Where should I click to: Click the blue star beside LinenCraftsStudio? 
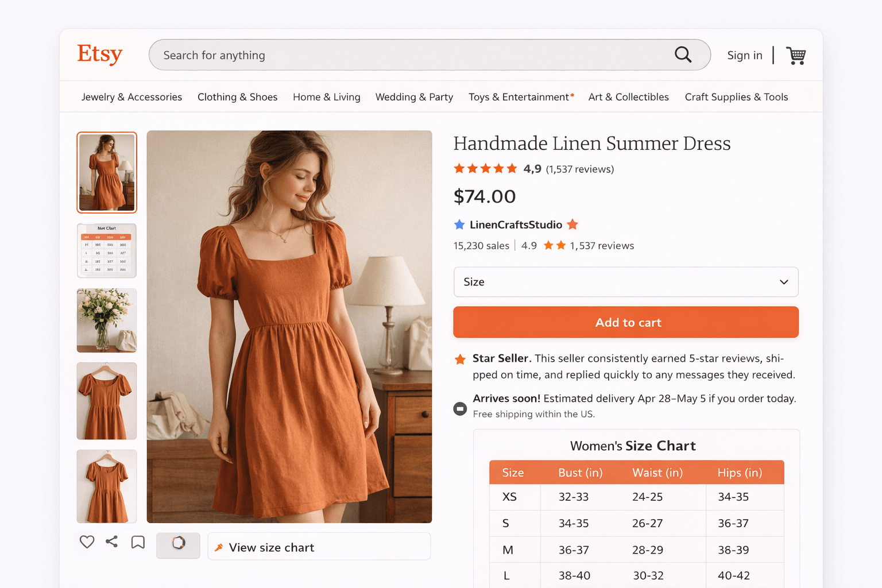[x=459, y=225]
